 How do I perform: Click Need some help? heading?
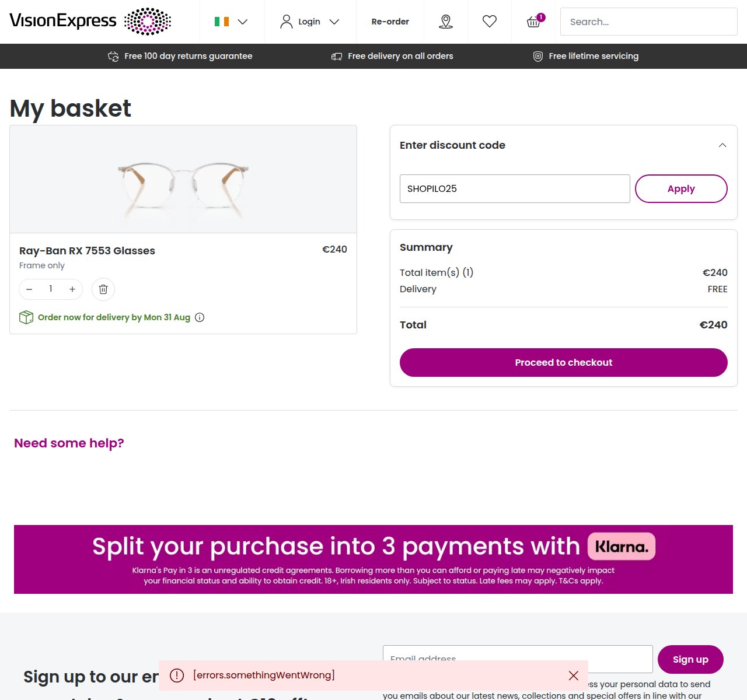[x=69, y=443]
